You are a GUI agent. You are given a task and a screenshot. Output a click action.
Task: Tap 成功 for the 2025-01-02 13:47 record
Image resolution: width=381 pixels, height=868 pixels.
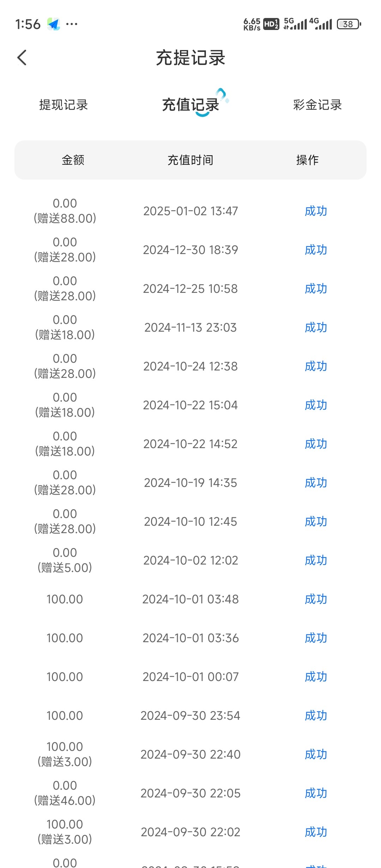pyautogui.click(x=316, y=211)
